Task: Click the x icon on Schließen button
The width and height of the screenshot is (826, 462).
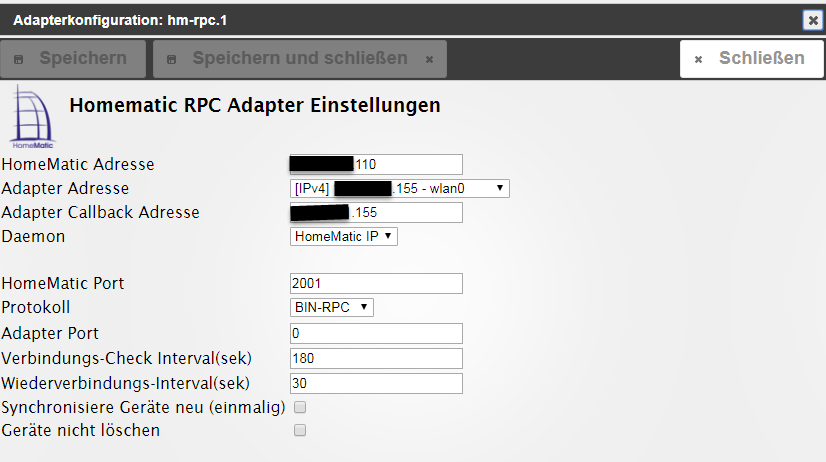Action: [698, 59]
